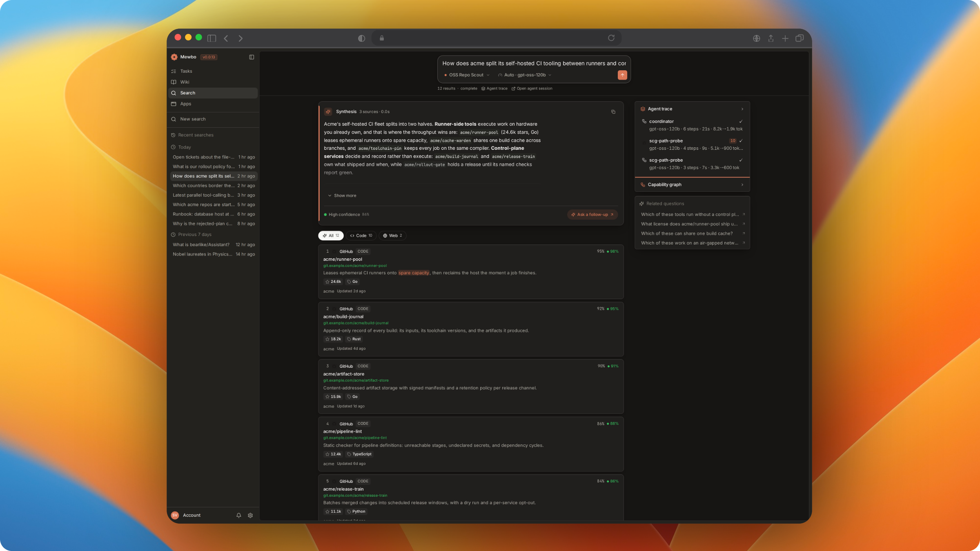Select the Web 2 results tab

(392, 236)
